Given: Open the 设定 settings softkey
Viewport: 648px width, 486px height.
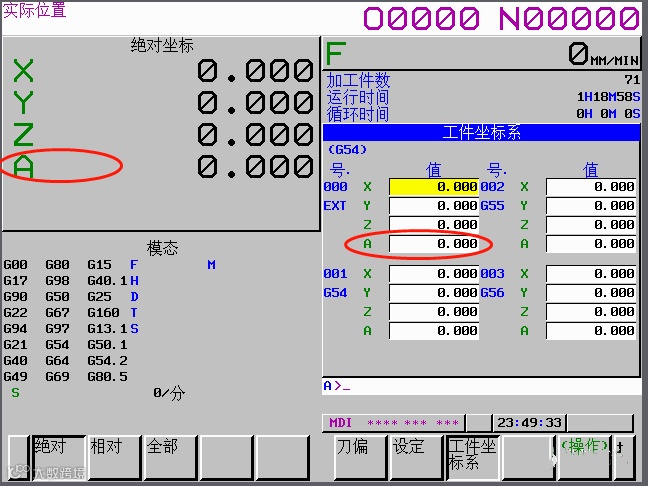Looking at the screenshot, I should pyautogui.click(x=417, y=457).
